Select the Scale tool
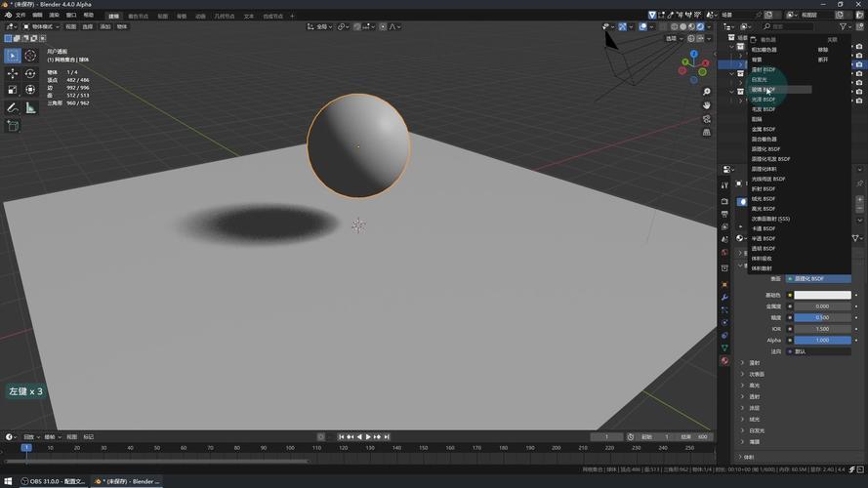Viewport: 868px width, 488px height. coord(13,90)
